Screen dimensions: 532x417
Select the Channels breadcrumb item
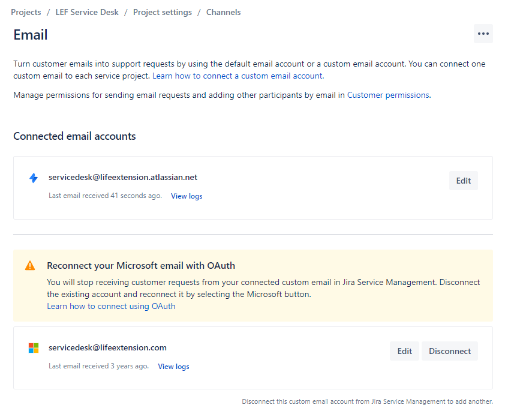(223, 11)
